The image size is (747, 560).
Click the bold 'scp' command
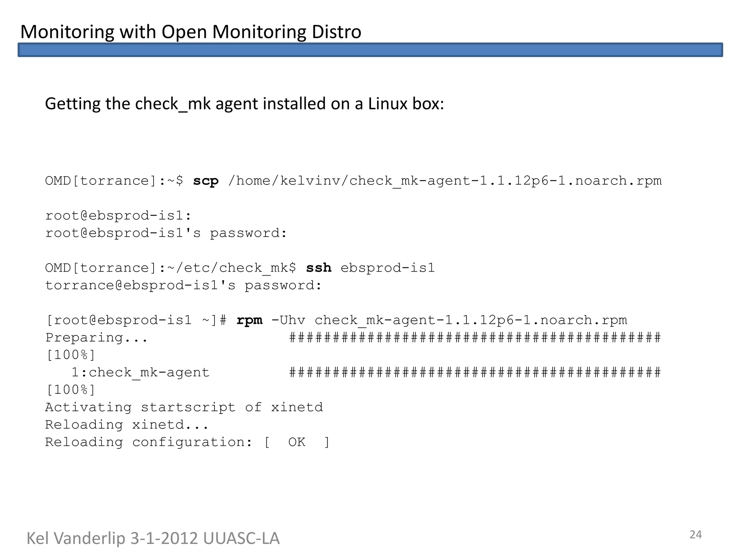coord(206,181)
